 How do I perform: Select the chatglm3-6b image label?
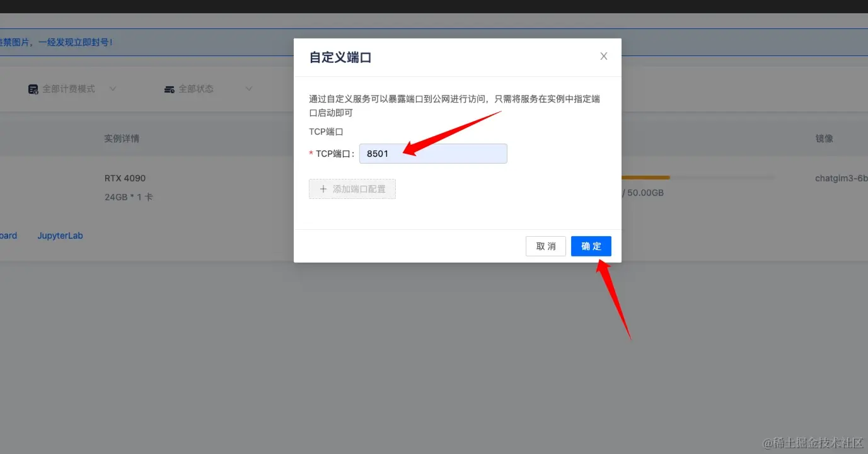click(x=841, y=178)
